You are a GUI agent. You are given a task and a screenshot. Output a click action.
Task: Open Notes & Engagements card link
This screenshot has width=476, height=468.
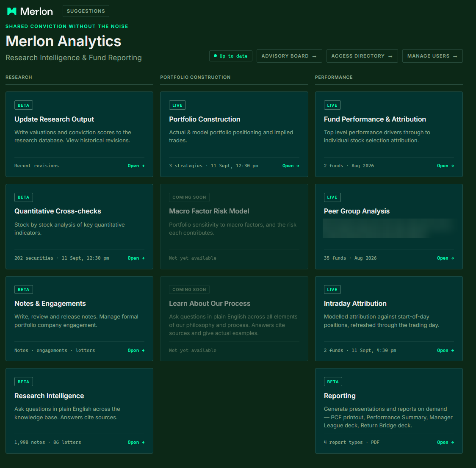136,350
